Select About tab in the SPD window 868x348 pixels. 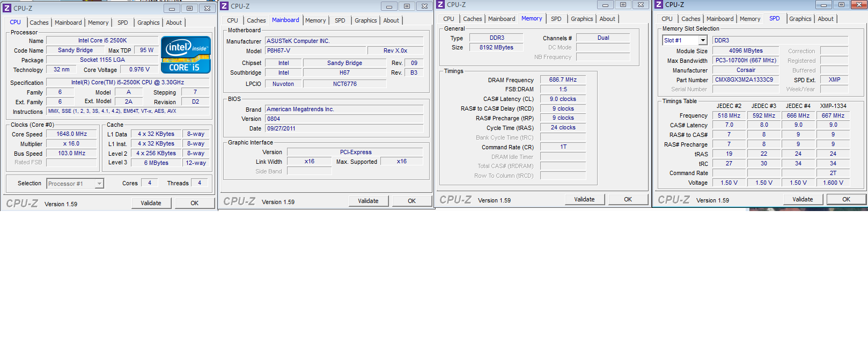[x=826, y=19]
